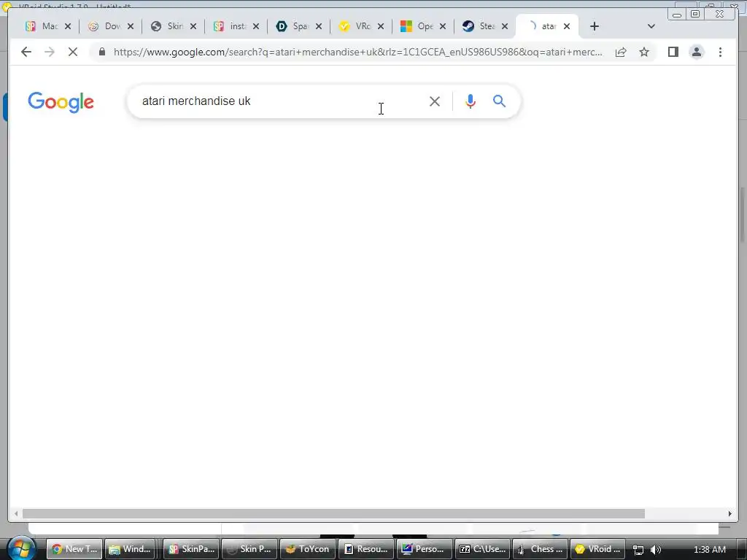Screen dimensions: 747x560
Task: Click the horizontal scrollbar thumb
Action: 333,514
